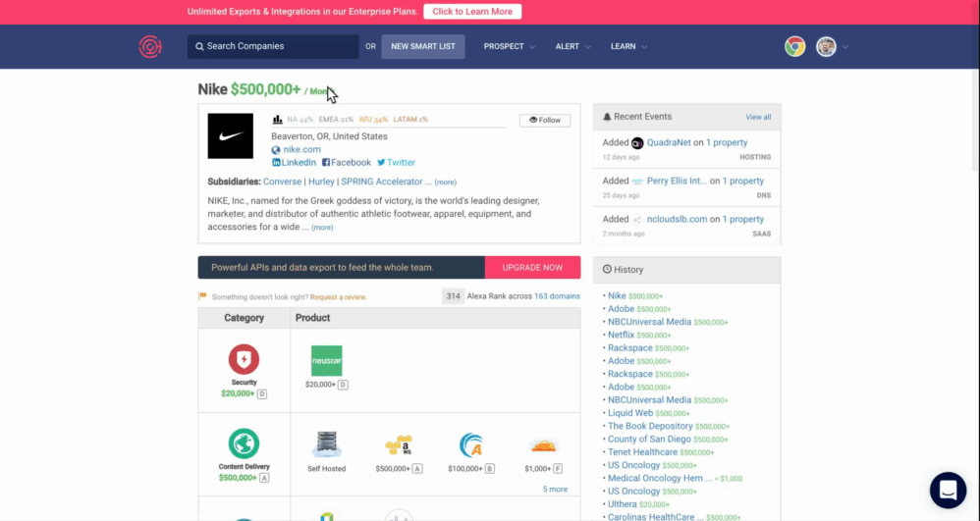
Task: Click the Category column header
Action: pyautogui.click(x=244, y=318)
